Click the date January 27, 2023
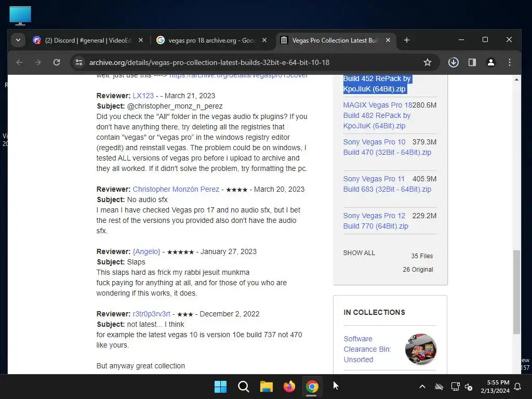 [x=229, y=252]
